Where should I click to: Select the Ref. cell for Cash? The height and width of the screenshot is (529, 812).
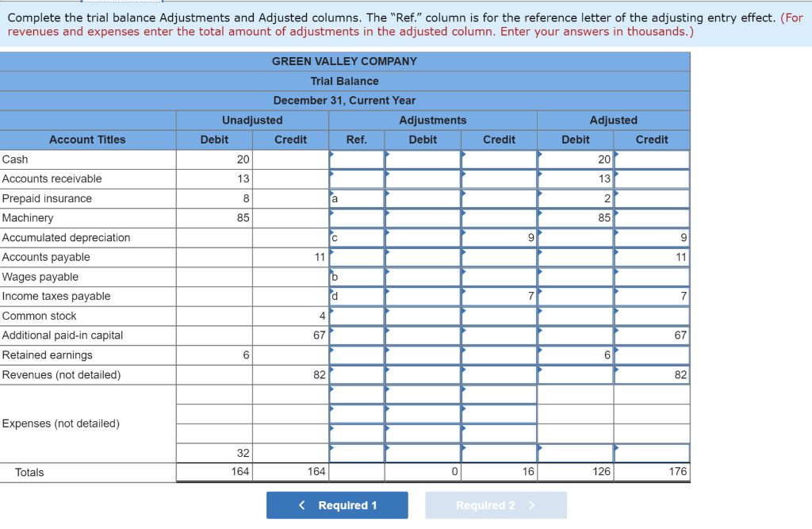[357, 159]
